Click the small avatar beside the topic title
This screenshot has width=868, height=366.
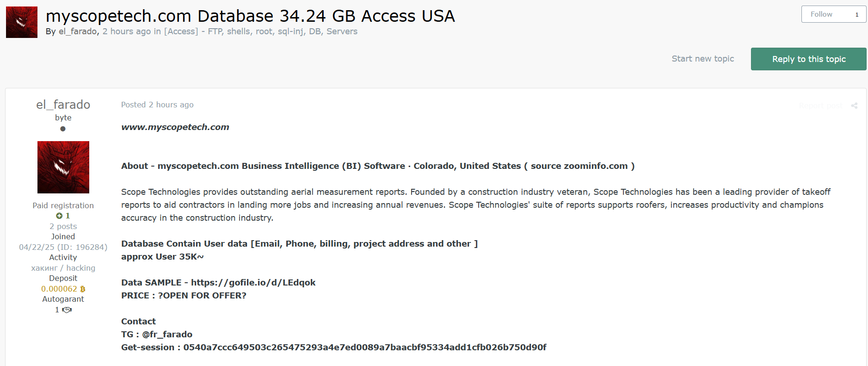pyautogui.click(x=22, y=22)
